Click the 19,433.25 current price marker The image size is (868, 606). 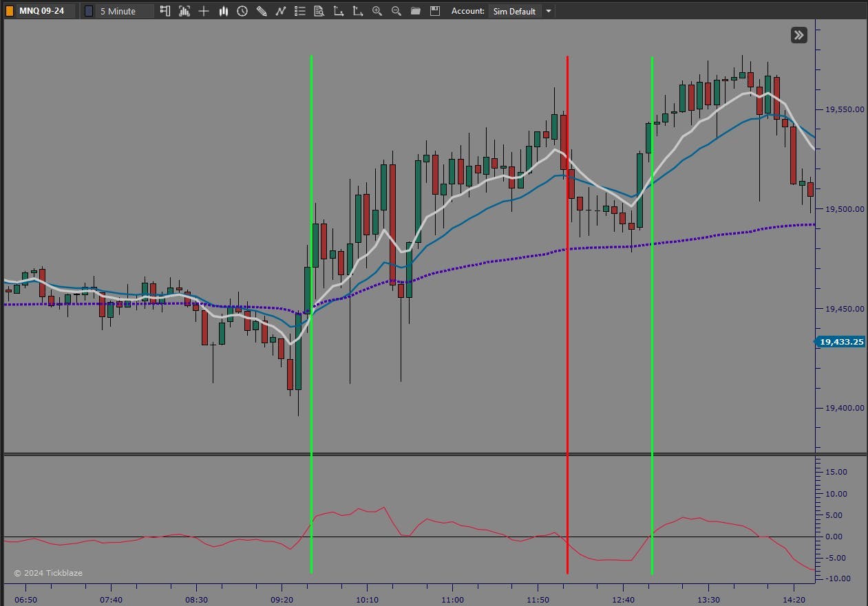840,341
